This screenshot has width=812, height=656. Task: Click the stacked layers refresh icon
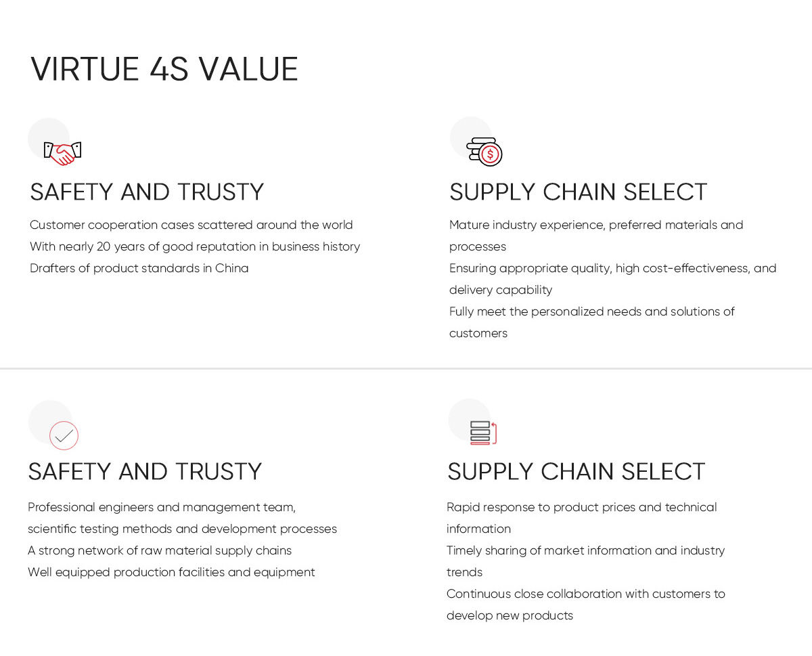pyautogui.click(x=483, y=433)
